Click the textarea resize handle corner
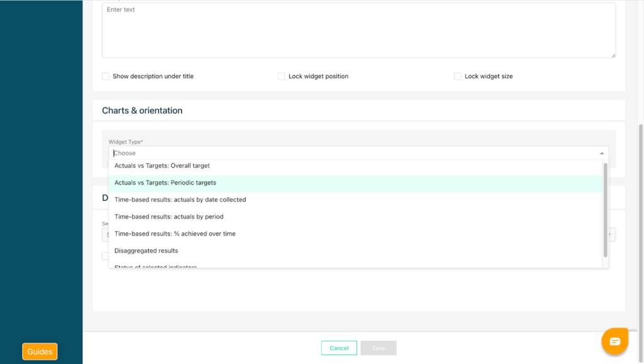The image size is (644, 364). click(613, 55)
